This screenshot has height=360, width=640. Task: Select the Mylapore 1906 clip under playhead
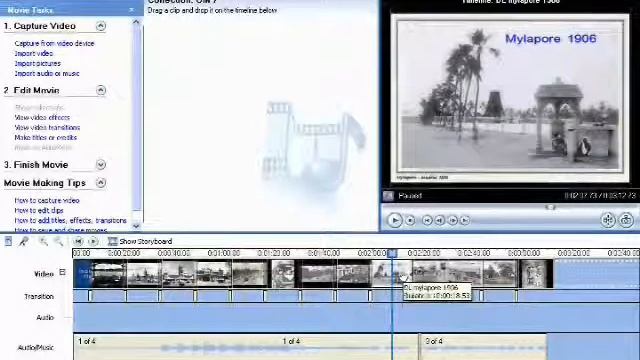pyautogui.click(x=392, y=273)
